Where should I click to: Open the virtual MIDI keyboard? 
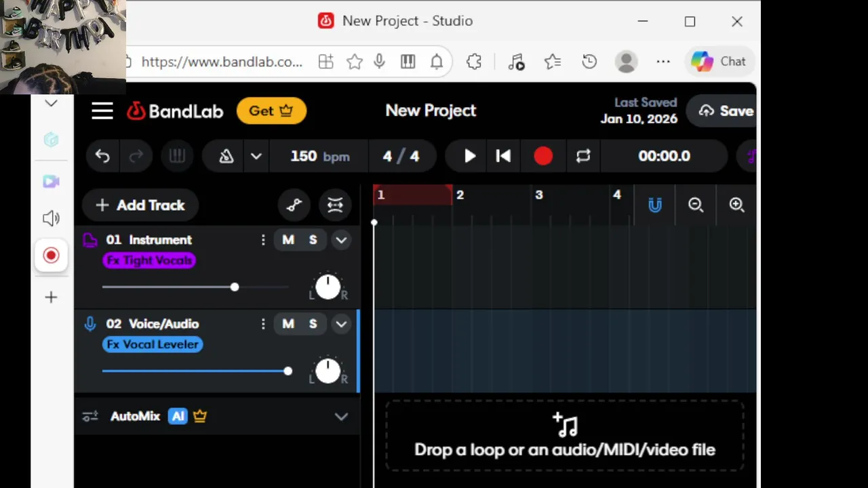click(177, 157)
